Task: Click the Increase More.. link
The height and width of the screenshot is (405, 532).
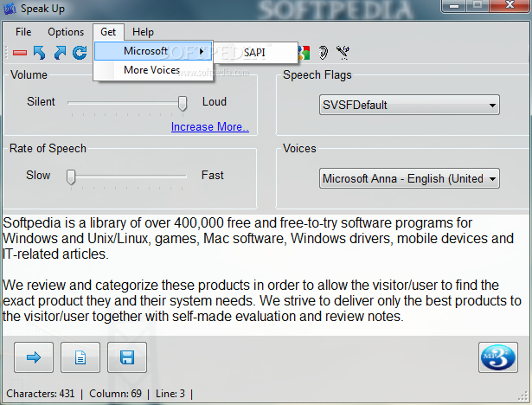Action: pyautogui.click(x=210, y=126)
